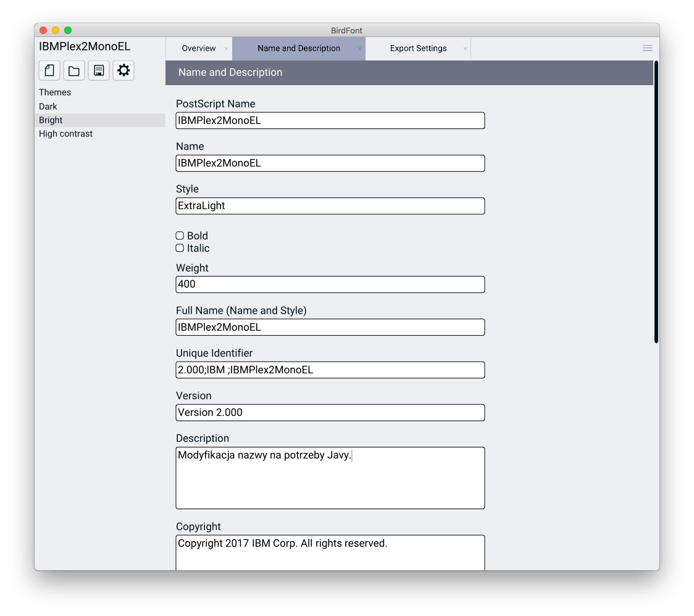The image size is (694, 616).
Task: Switch to the Export Settings tab
Action: pos(418,48)
